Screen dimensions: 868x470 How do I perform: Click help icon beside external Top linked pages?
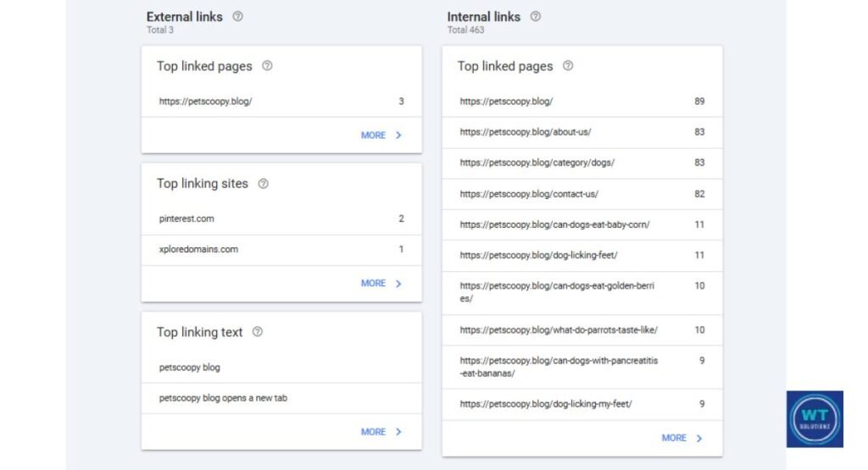[267, 66]
